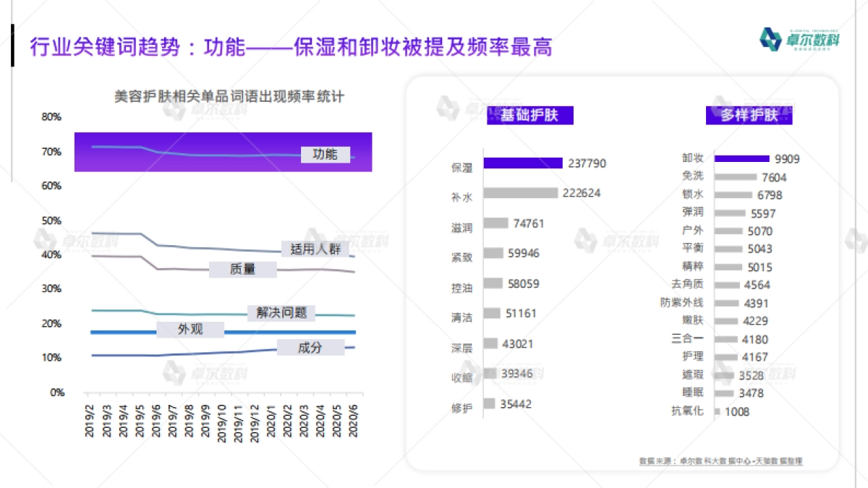This screenshot has width=868, height=488.
Task: Click the slide title about 保湿和卸妆
Action: [x=289, y=47]
